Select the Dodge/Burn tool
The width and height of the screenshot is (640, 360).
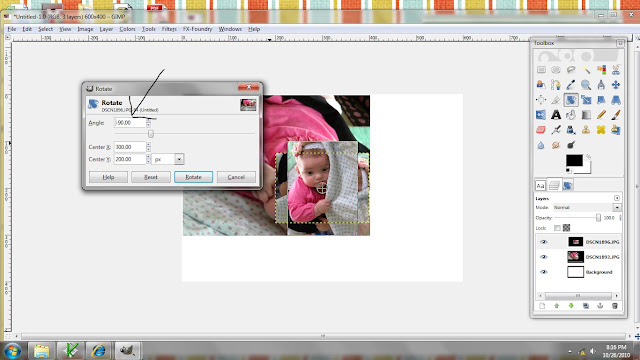click(571, 145)
